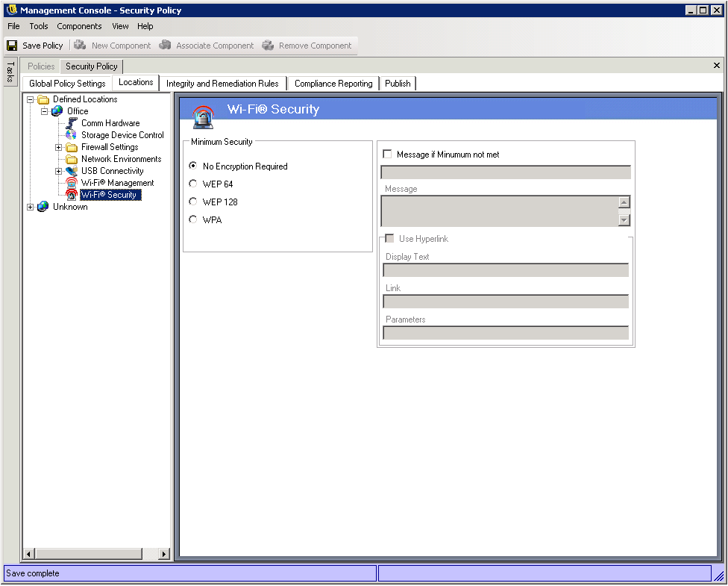The width and height of the screenshot is (728, 586).
Task: Expand the Firewall Settings node
Action: 58,147
